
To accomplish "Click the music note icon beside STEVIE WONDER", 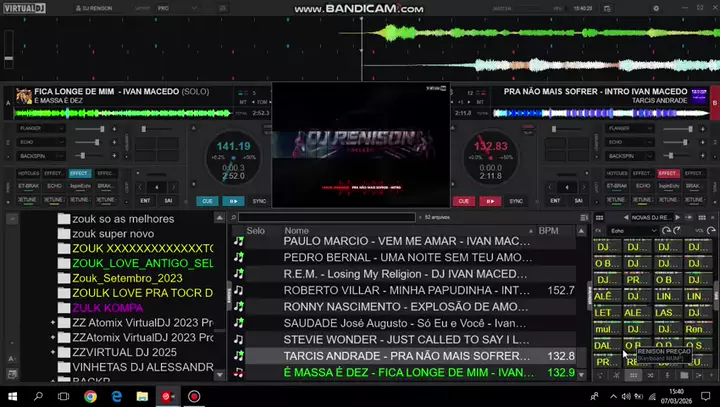I will coord(238,339).
